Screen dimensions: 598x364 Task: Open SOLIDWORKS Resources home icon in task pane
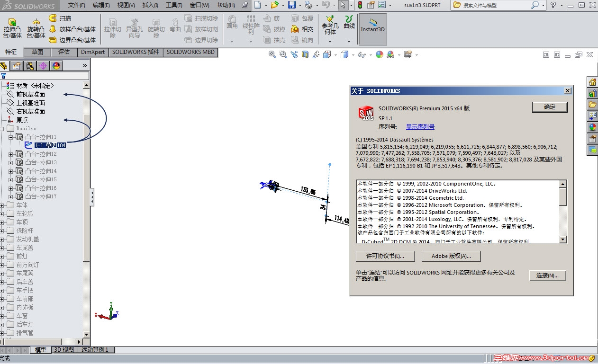pos(592,82)
